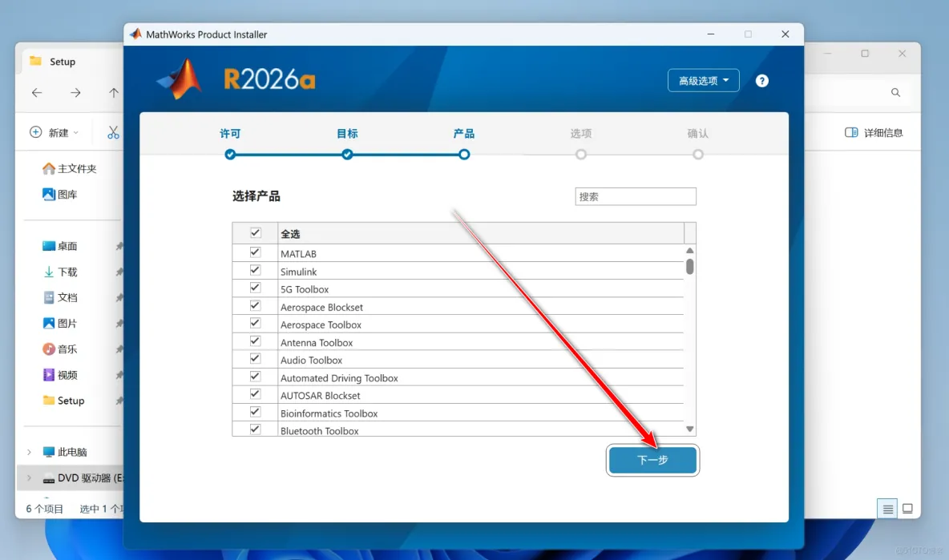Uncheck the AUTOSAR Blockset checkbox

pyautogui.click(x=256, y=393)
